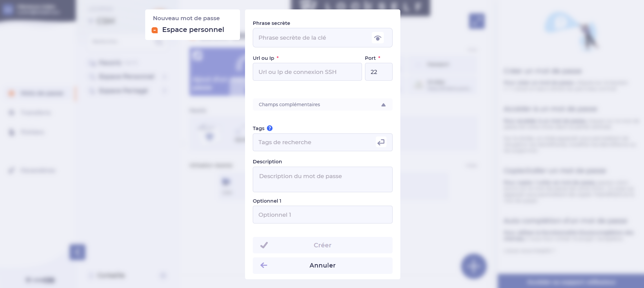Click the orange Espace personnel icon

point(155,30)
